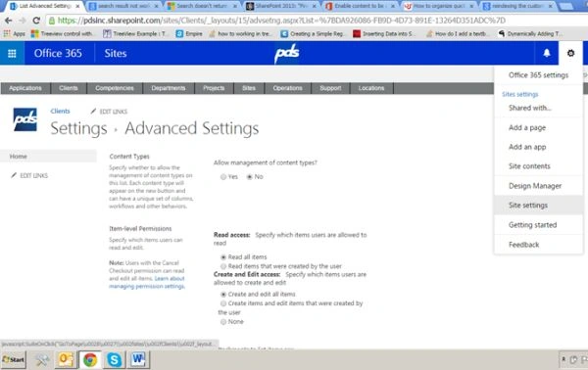Open the Empire bookmark
The height and width of the screenshot is (370, 588).
[189, 33]
